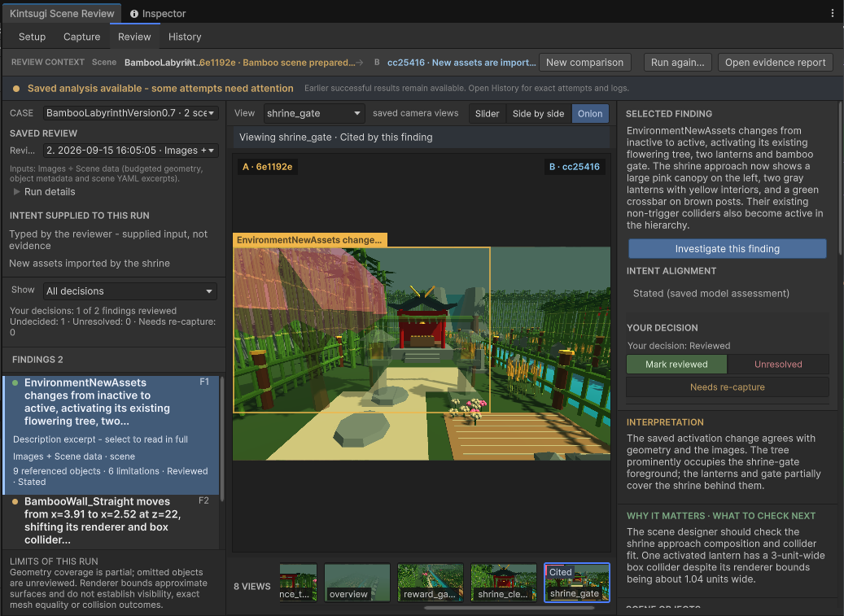The image size is (844, 616).
Task: Click the Run again... button
Action: (x=678, y=63)
